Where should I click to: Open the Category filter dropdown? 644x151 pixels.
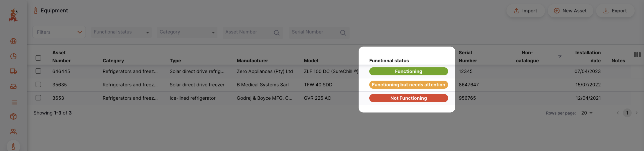[187, 32]
